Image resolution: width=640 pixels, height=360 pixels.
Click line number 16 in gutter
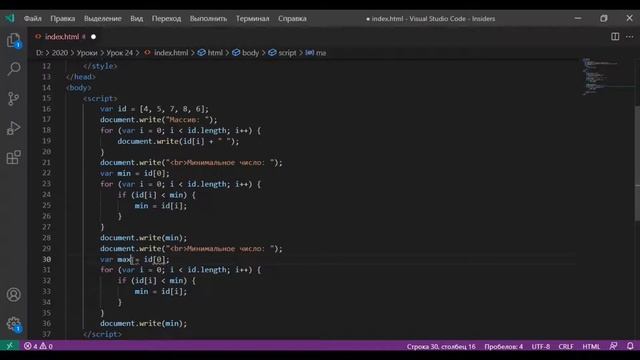(x=47, y=109)
